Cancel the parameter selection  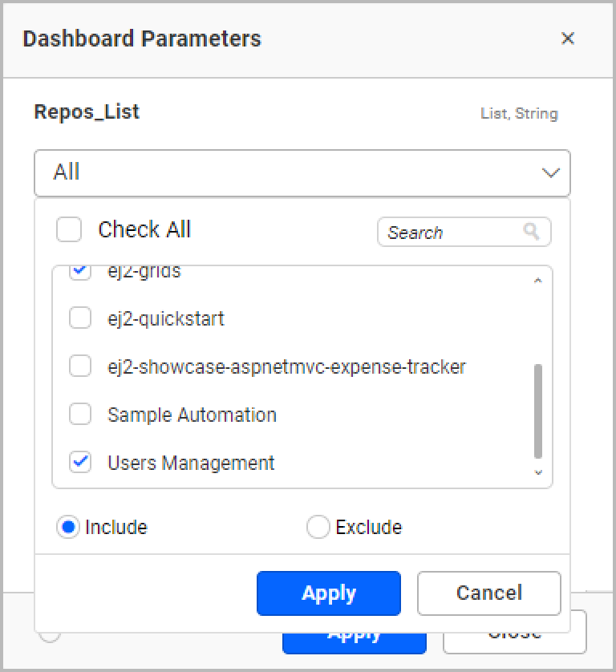click(x=488, y=592)
